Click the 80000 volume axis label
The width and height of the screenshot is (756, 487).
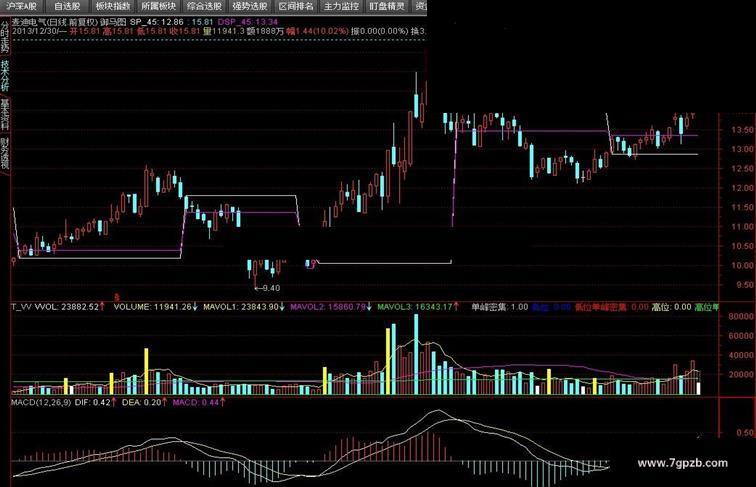741,317
